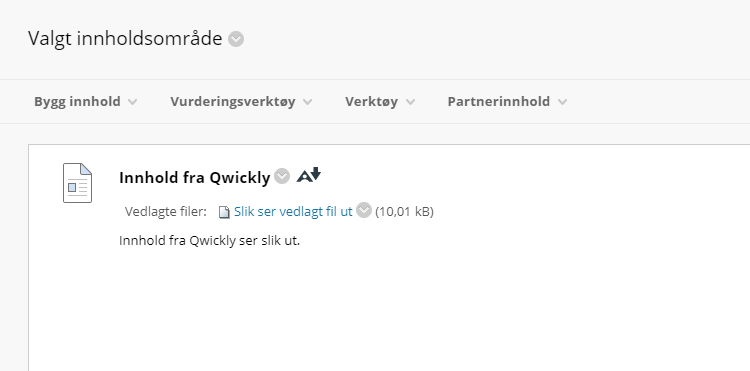The height and width of the screenshot is (371, 750).
Task: Open options chevron beside Slik ser vedlagt fil ut
Action: pos(364,210)
